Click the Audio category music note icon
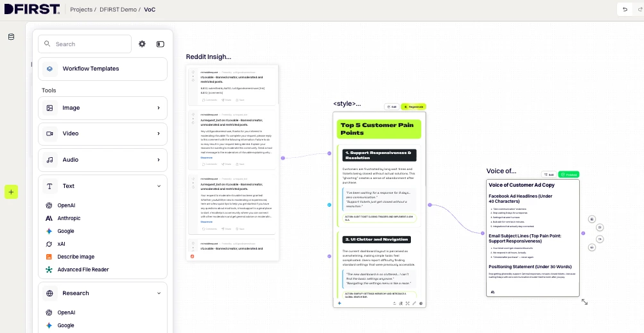The image size is (644, 333). pos(49,160)
